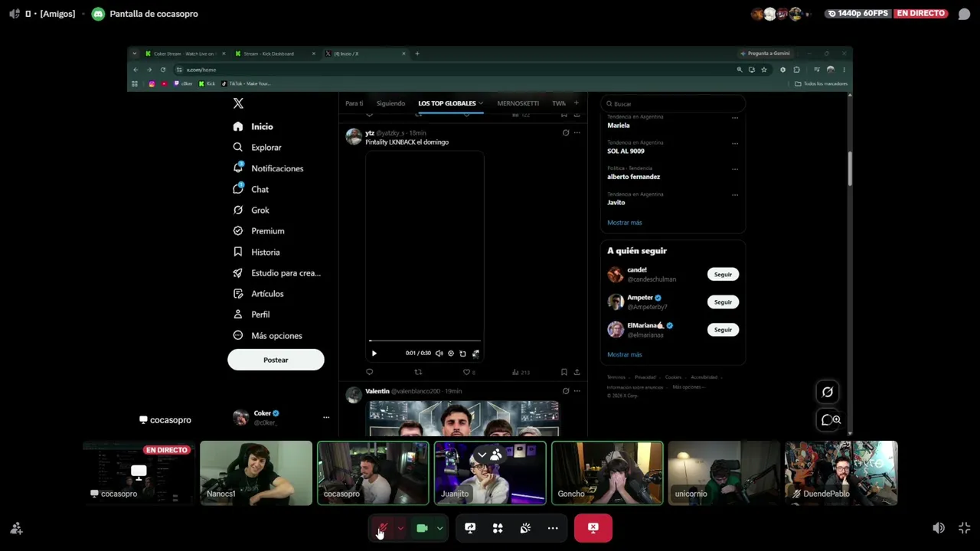This screenshot has width=980, height=551.
Task: Click the red stop-watching stream button
Action: (x=593, y=528)
